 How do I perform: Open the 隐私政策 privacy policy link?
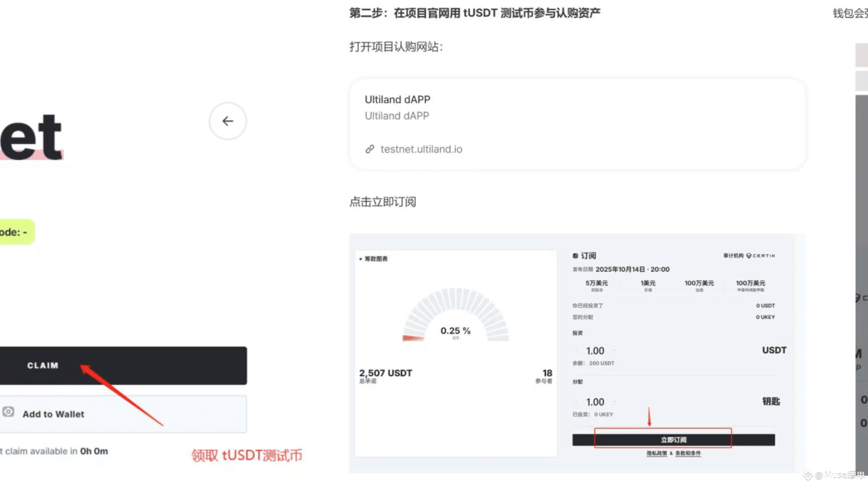click(657, 453)
